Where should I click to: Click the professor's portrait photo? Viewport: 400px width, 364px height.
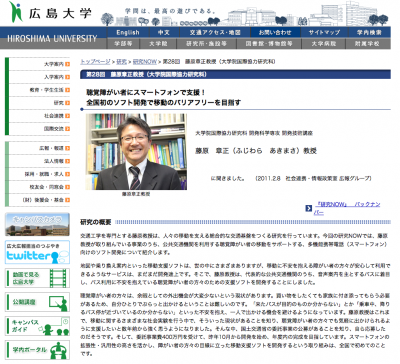[136, 152]
